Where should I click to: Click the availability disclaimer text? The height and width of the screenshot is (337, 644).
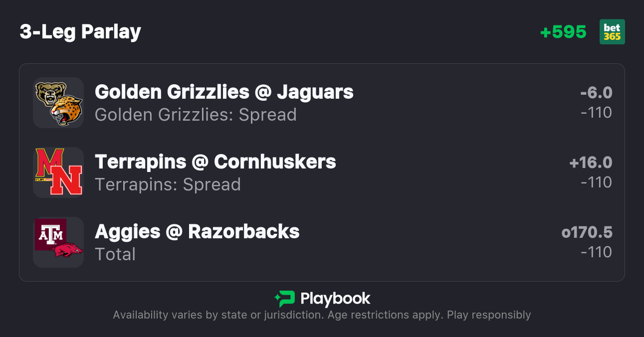click(x=322, y=315)
